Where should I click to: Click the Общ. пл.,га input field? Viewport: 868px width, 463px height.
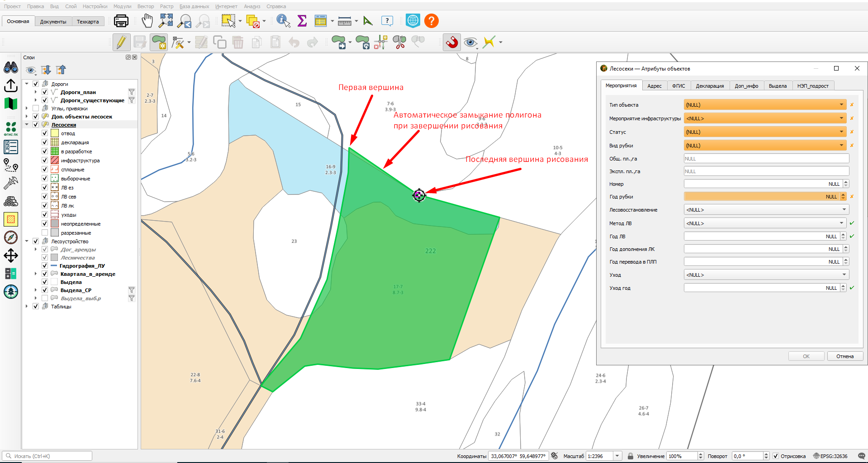pyautogui.click(x=766, y=159)
